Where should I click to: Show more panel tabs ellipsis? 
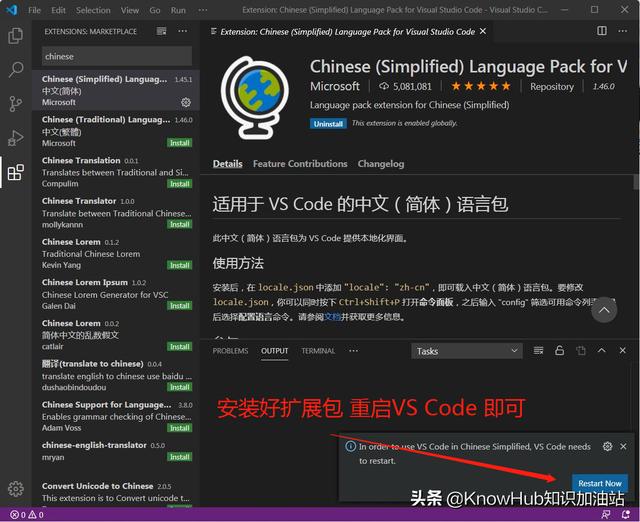(x=353, y=351)
